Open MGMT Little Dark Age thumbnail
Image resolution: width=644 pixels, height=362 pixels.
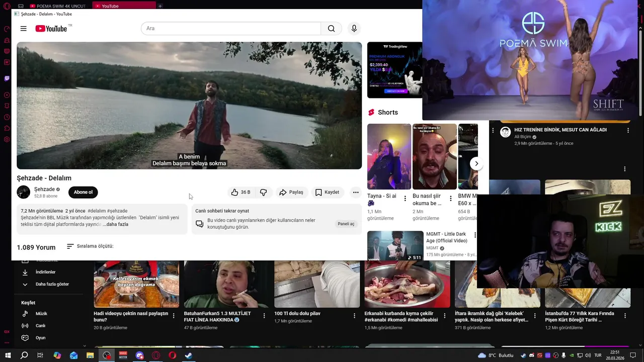point(395,246)
